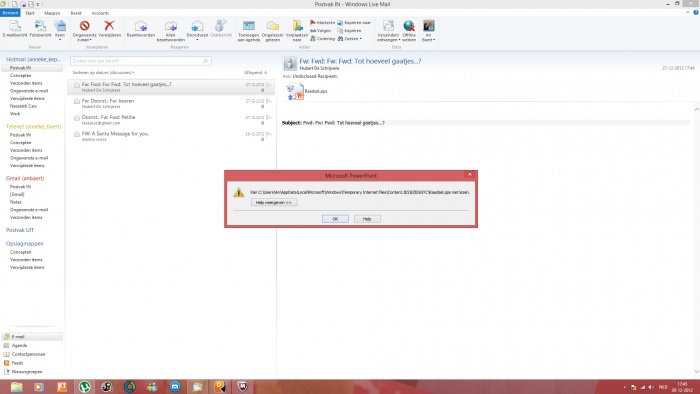Switch to the Start ribbon tab

tap(30, 13)
